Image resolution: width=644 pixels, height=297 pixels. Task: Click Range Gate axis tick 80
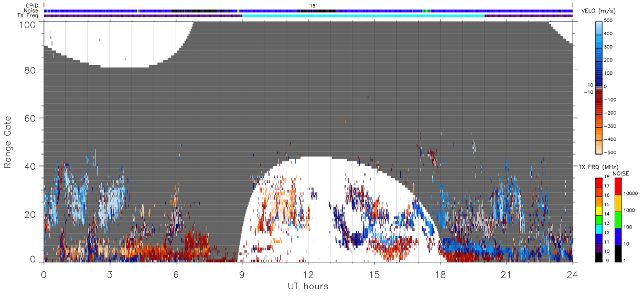click(30, 70)
